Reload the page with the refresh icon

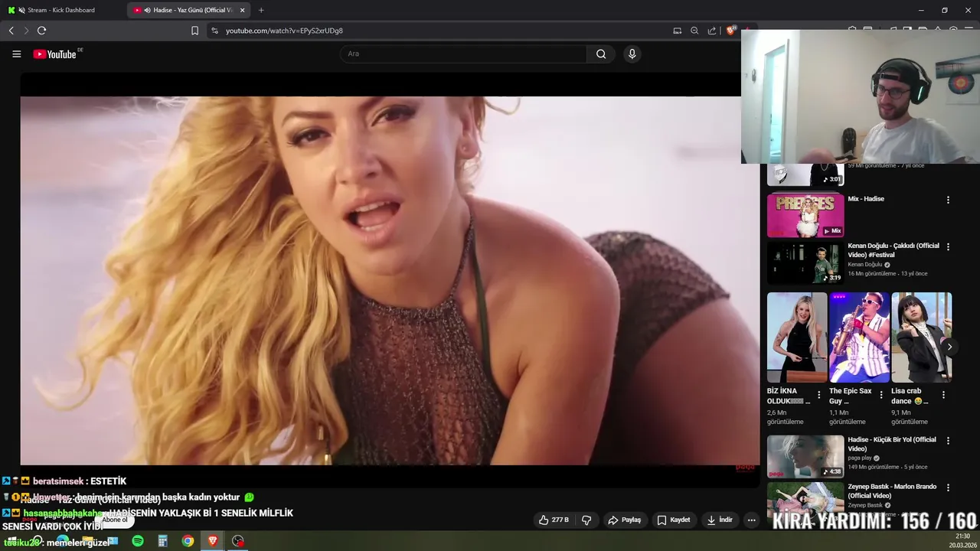42,31
